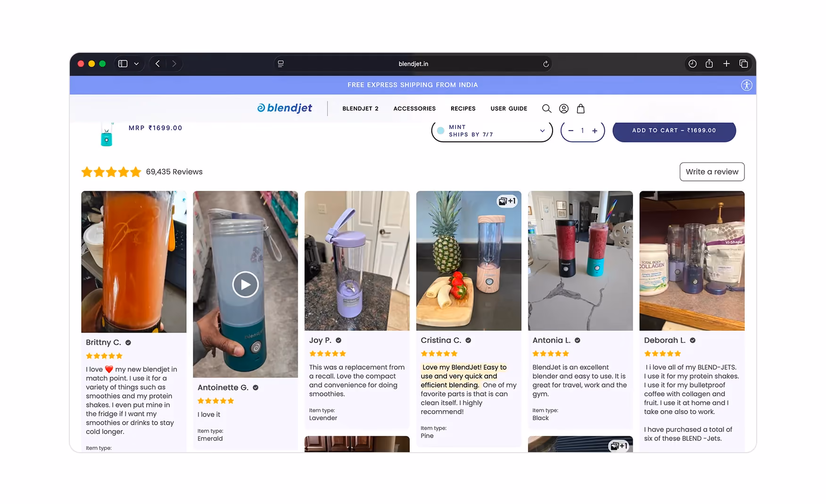Click the verified badge next to Antoinette G.

click(x=256, y=388)
